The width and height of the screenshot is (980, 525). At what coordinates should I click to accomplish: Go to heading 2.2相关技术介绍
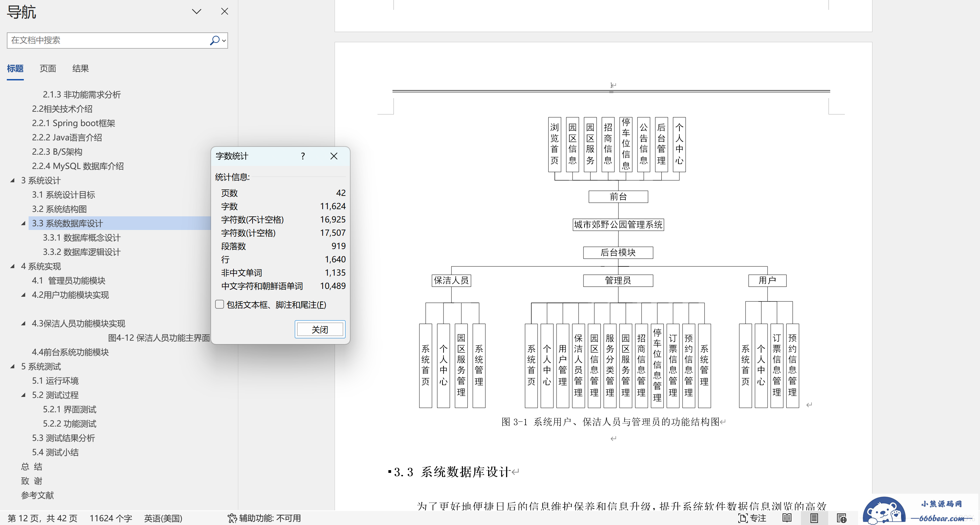[62, 109]
